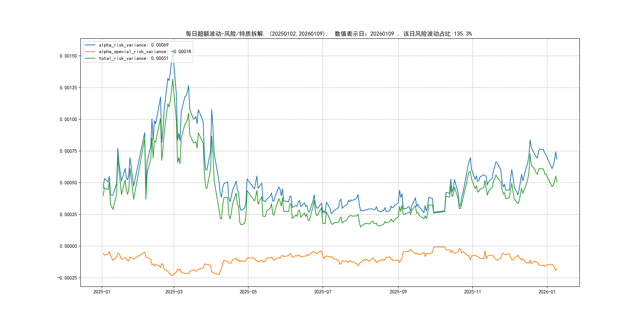Click the 2025-05 x-axis tick label
The image size is (644, 322).
[248, 292]
